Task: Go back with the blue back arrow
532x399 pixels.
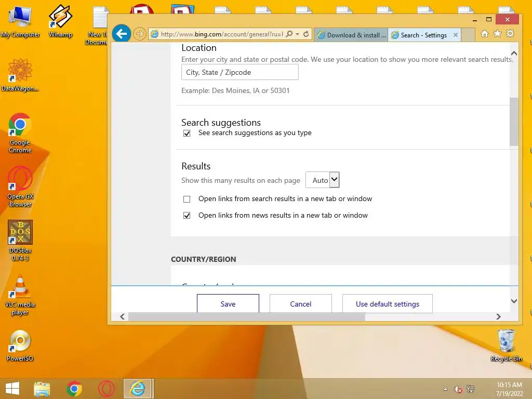Action: click(121, 34)
